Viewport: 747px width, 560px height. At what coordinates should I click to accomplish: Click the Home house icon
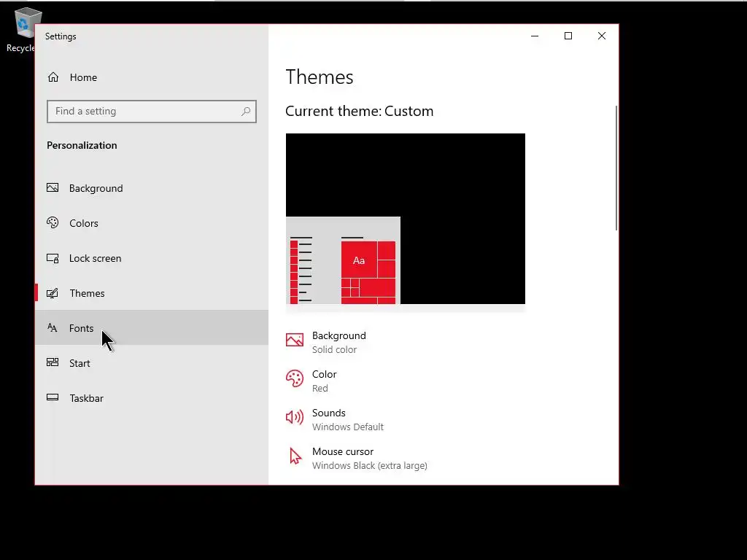(x=53, y=77)
